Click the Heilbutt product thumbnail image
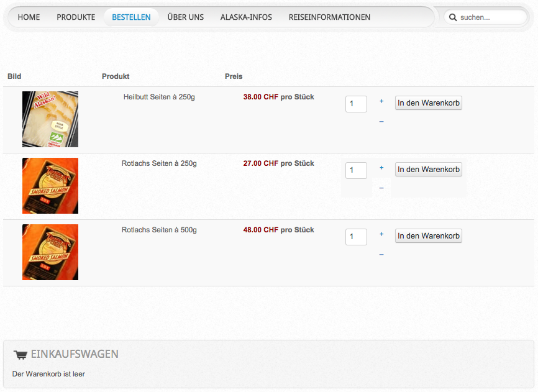Screen dimensions: 538x392 [50, 119]
